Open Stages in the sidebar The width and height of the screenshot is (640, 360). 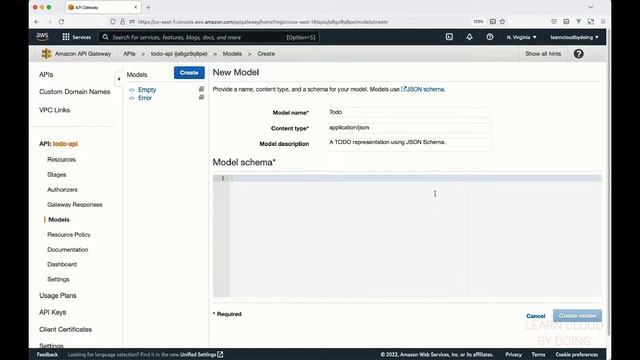point(56,175)
